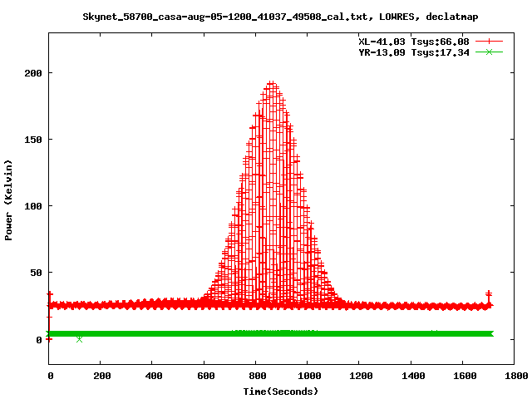Click y-axis tick label 150
Image resolution: width=532 pixels, height=399 pixels.
point(33,140)
